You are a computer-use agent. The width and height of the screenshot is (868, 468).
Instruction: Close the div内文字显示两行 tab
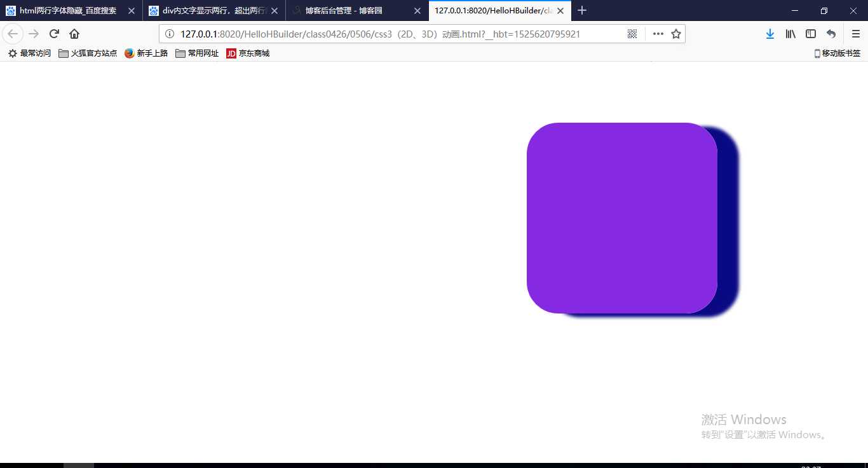tap(275, 11)
